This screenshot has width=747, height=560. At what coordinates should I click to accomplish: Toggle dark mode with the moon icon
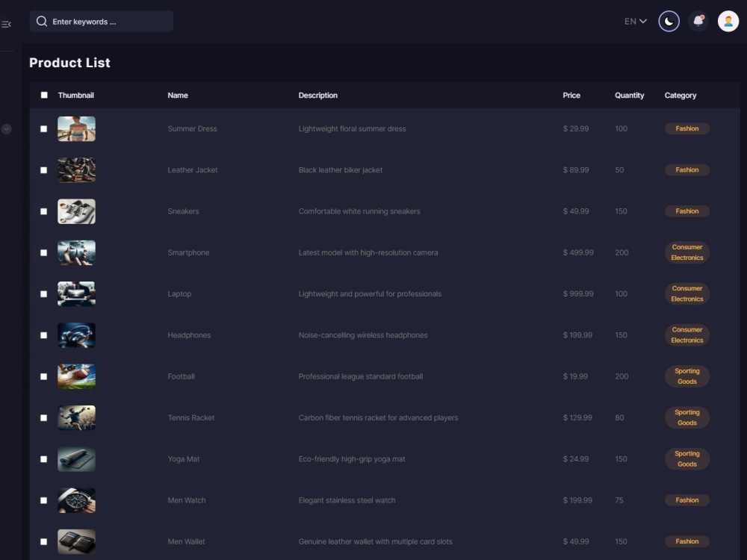point(669,22)
